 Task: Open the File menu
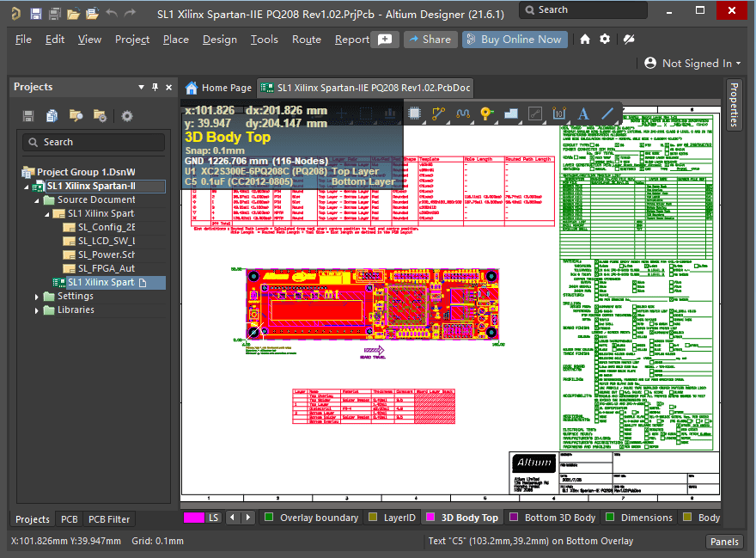(x=23, y=39)
